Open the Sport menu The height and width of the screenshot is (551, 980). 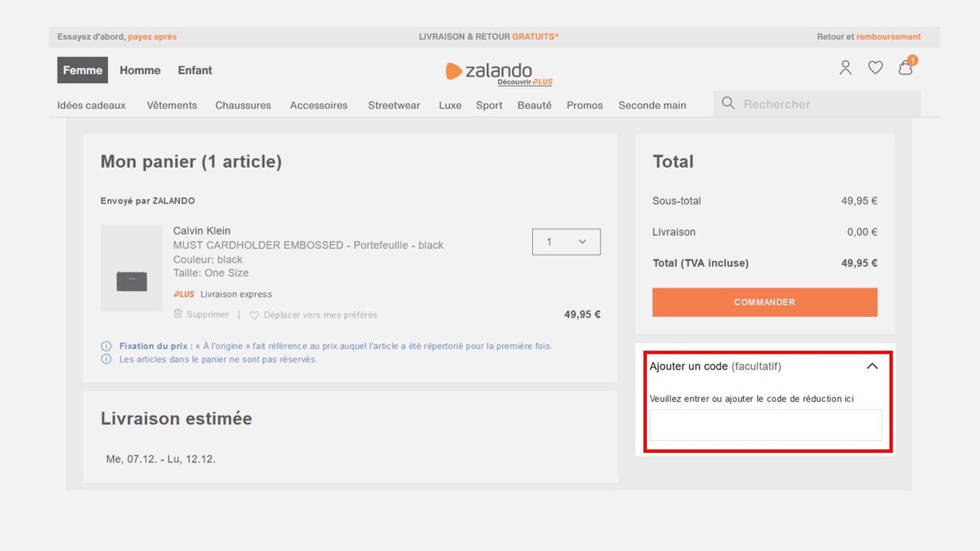pos(489,106)
